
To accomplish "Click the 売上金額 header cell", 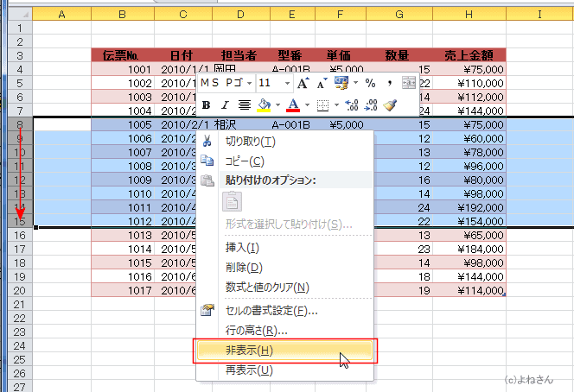I will (469, 55).
